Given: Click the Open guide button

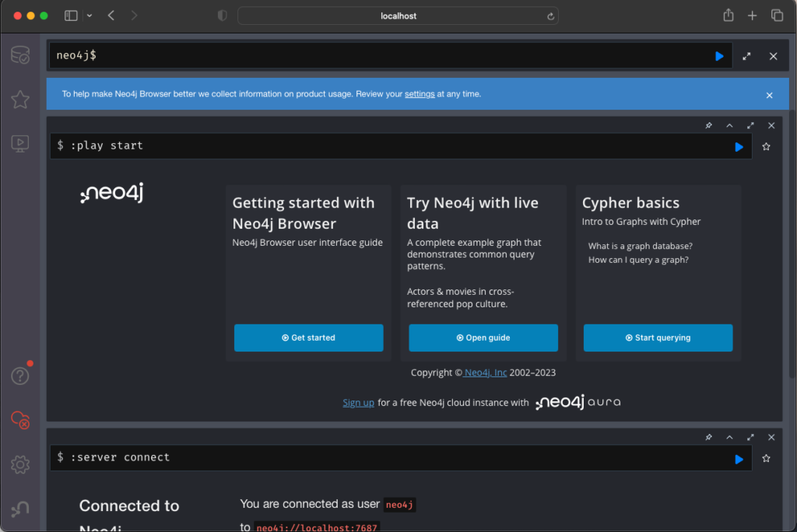Looking at the screenshot, I should tap(483, 338).
